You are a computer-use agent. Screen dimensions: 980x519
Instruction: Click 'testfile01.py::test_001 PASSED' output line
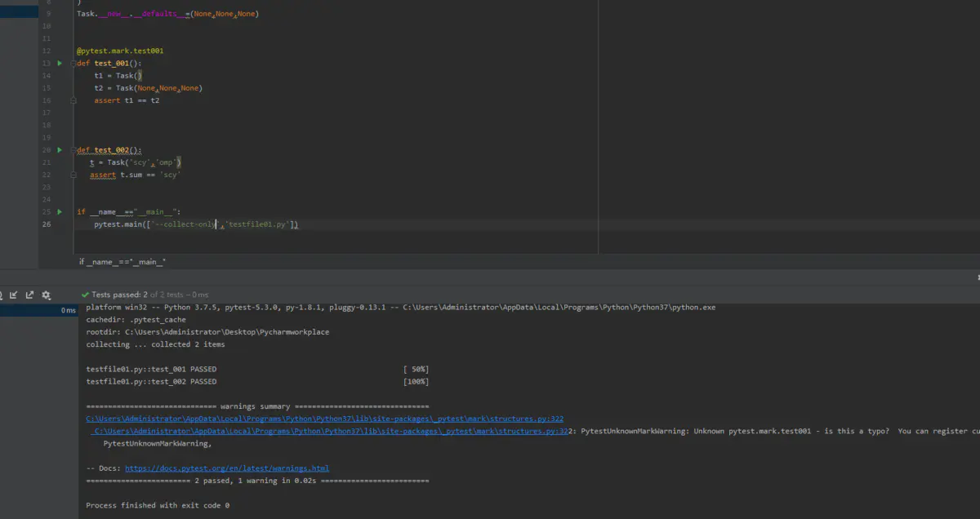pyautogui.click(x=151, y=369)
